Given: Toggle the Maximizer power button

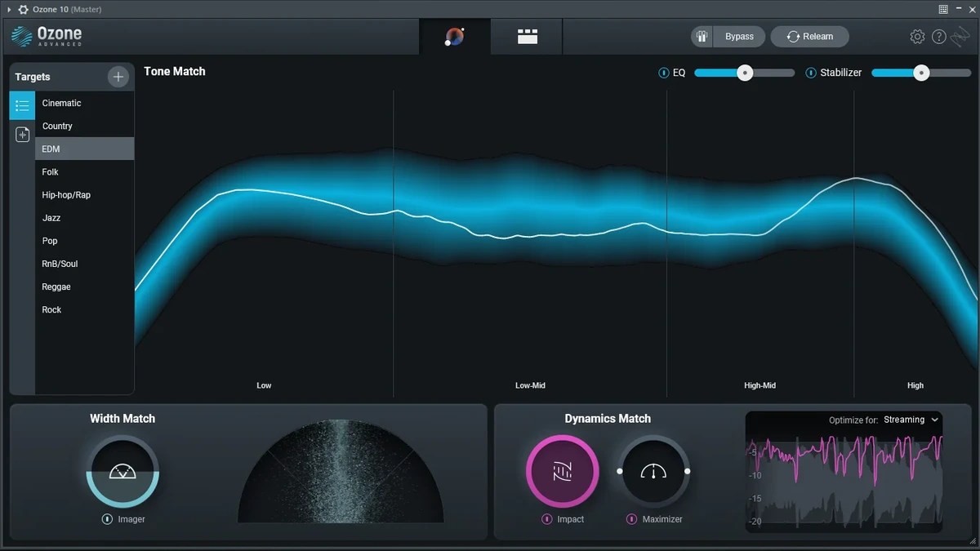Looking at the screenshot, I should (632, 519).
